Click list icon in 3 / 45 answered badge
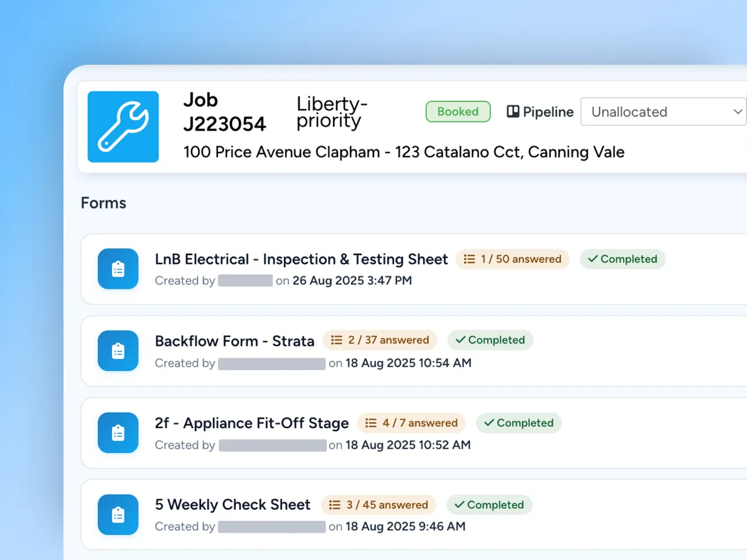This screenshot has height=560, width=747. click(x=335, y=505)
